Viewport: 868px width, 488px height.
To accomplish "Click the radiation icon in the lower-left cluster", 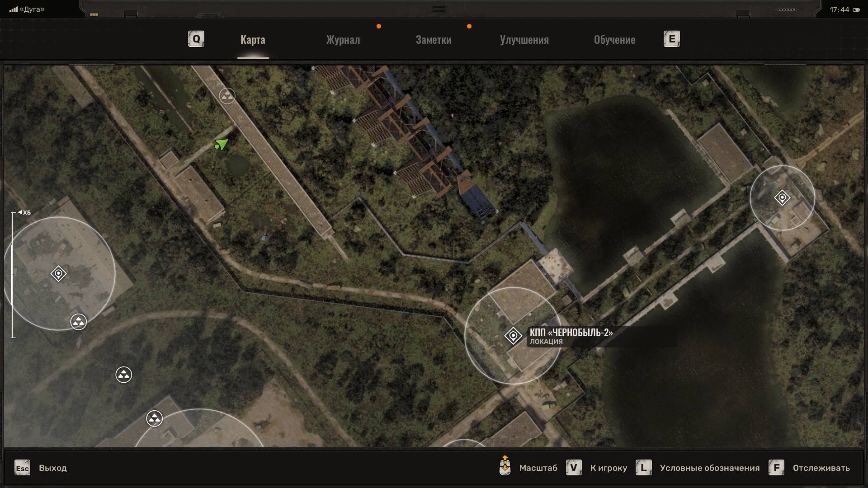I will (x=123, y=375).
